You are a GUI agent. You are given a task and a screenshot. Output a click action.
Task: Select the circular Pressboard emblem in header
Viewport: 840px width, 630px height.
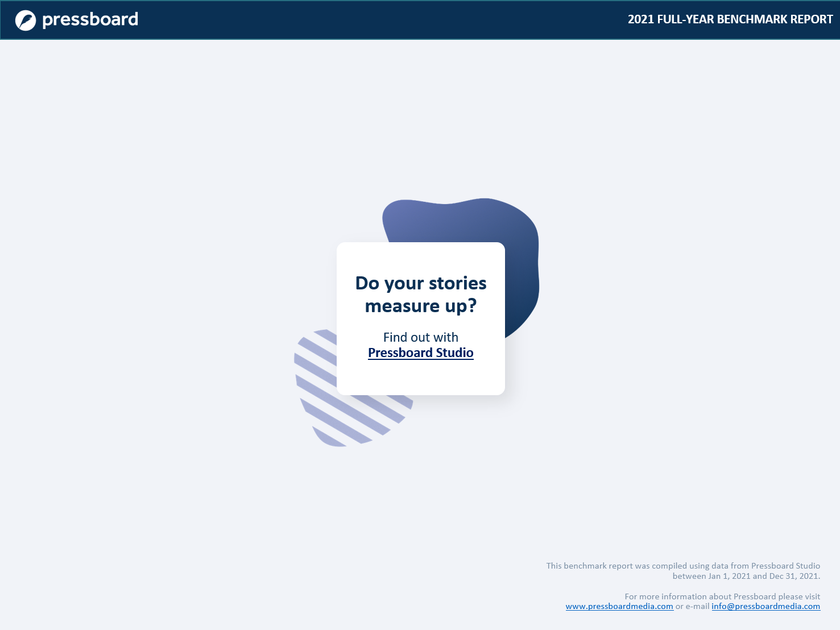25,19
